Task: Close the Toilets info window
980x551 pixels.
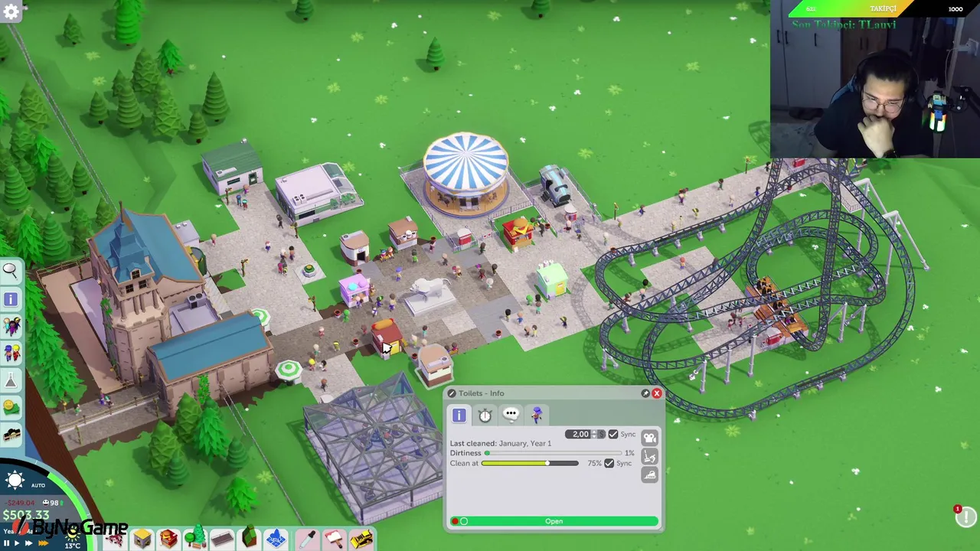Action: click(x=656, y=393)
